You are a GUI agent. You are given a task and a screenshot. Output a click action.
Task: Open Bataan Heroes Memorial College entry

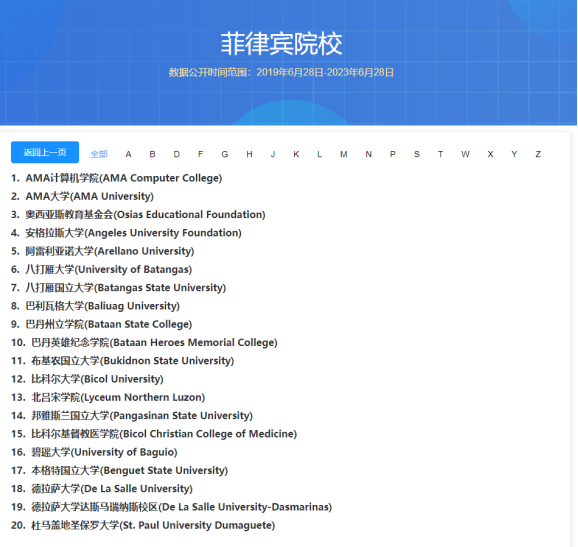154,342
